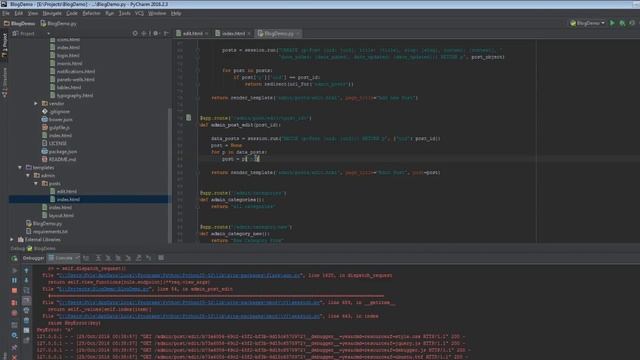The image size is (640, 360).
Task: Click the flask app.py file link in traceback
Action: pyautogui.click(x=180, y=276)
